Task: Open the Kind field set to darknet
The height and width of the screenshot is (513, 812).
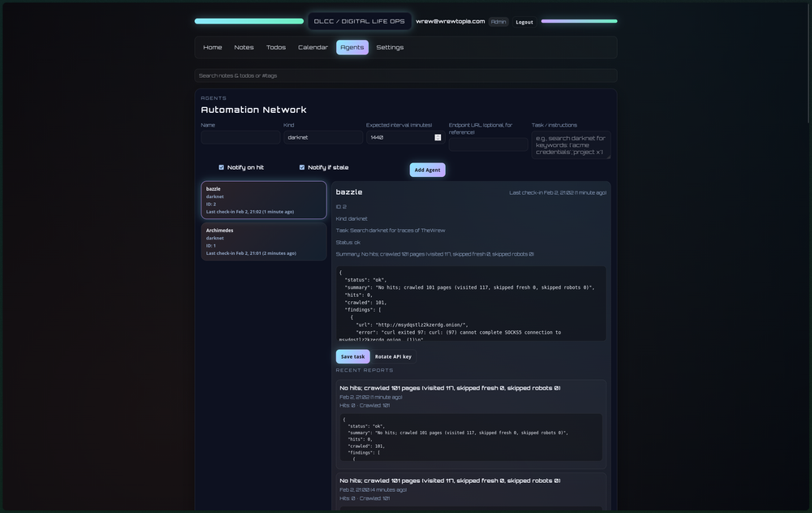Action: [322, 137]
